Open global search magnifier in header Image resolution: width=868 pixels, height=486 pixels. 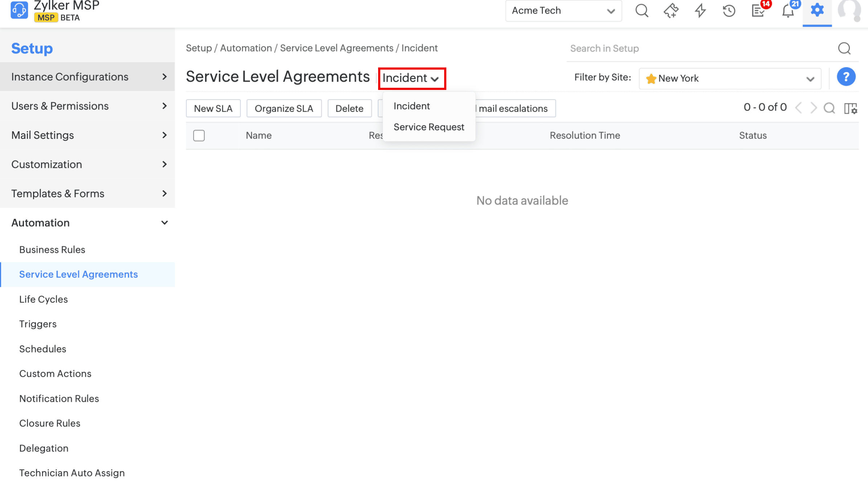[642, 11]
